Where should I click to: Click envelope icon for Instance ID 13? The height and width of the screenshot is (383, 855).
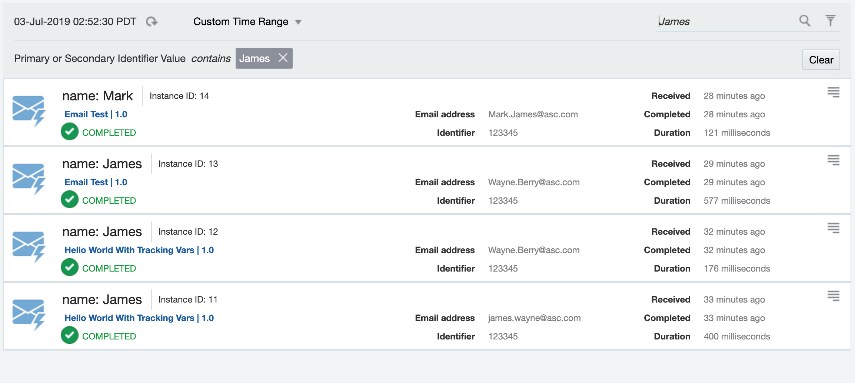[29, 178]
